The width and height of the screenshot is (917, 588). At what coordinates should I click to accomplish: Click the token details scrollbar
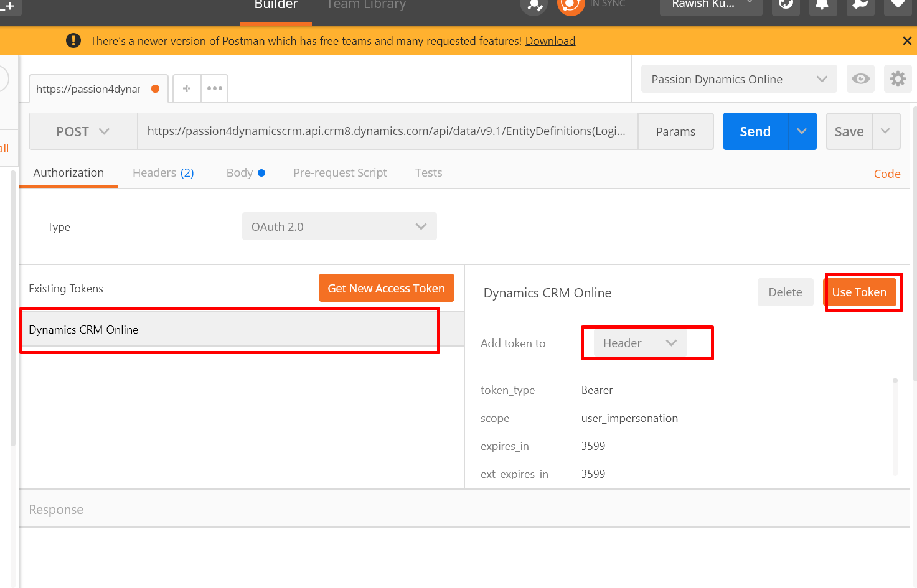pyautogui.click(x=895, y=426)
